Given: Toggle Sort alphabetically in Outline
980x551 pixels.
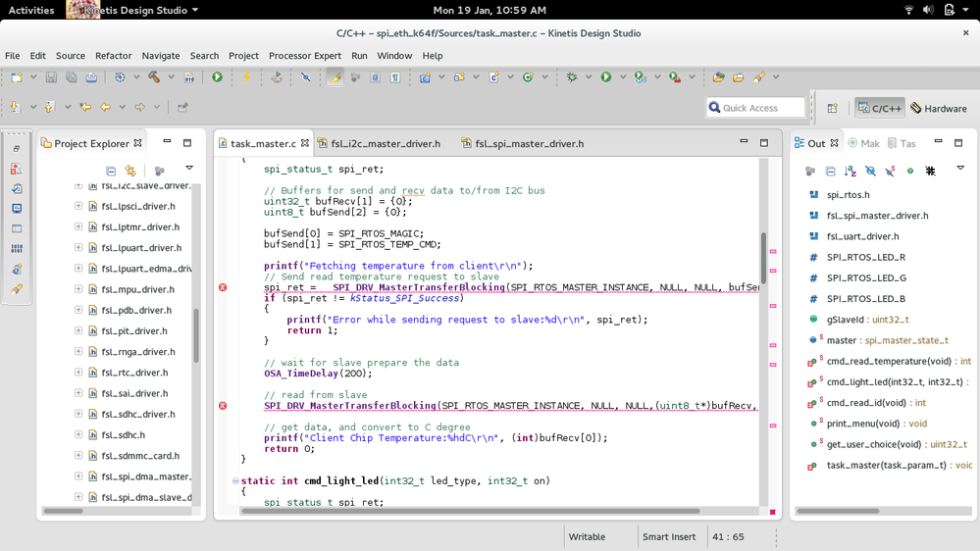Looking at the screenshot, I should pos(850,171).
